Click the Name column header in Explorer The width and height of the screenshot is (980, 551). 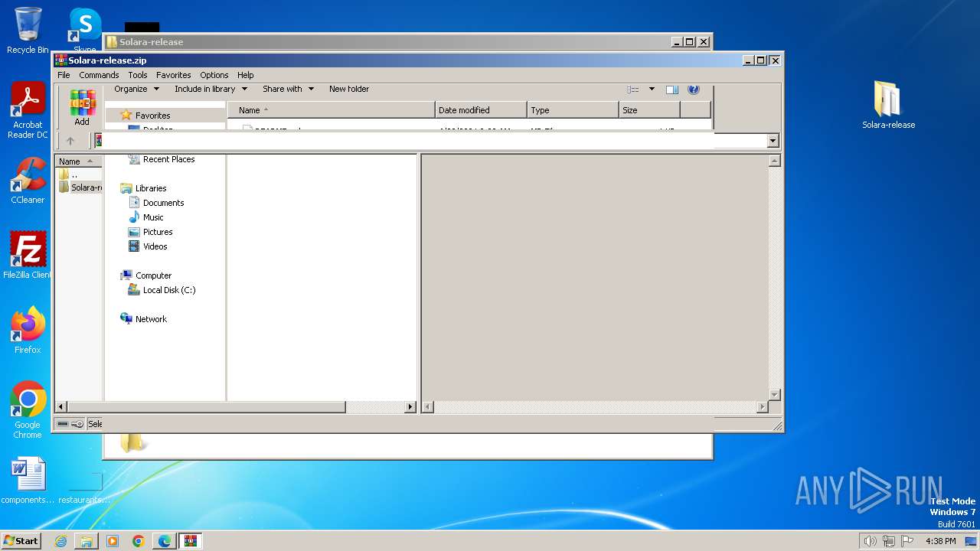click(331, 110)
